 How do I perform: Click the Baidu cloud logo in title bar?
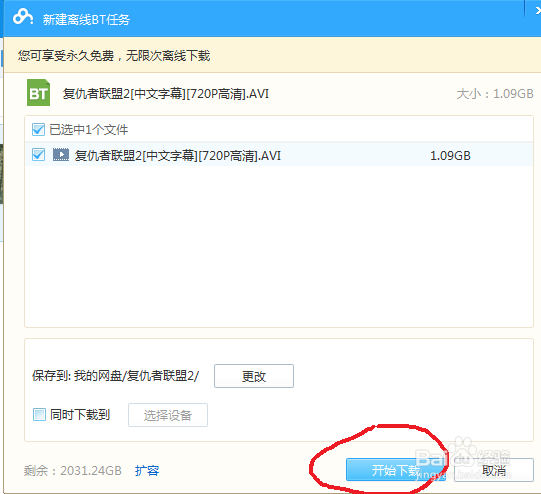coord(23,17)
